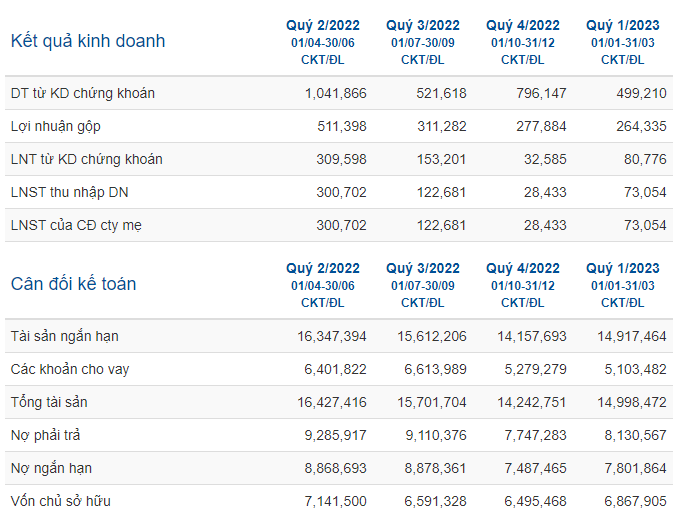
Task: Click the LNST thu nhập DN label
Action: (x=69, y=192)
